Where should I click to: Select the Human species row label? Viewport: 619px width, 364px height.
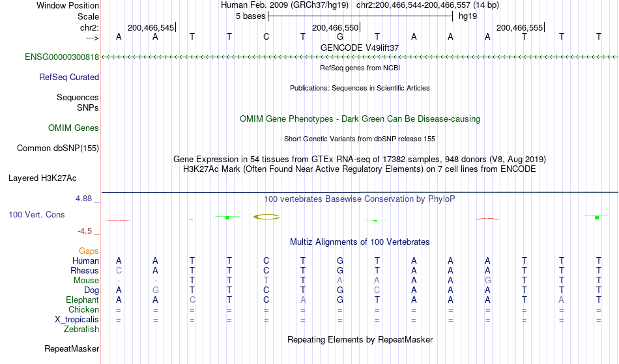point(85,260)
